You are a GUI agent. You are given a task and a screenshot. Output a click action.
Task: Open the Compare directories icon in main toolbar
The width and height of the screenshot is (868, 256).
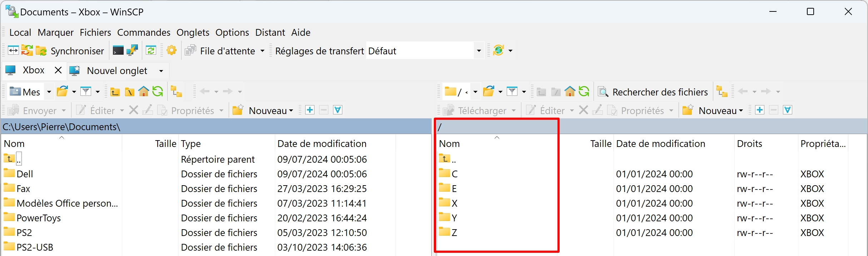13,50
